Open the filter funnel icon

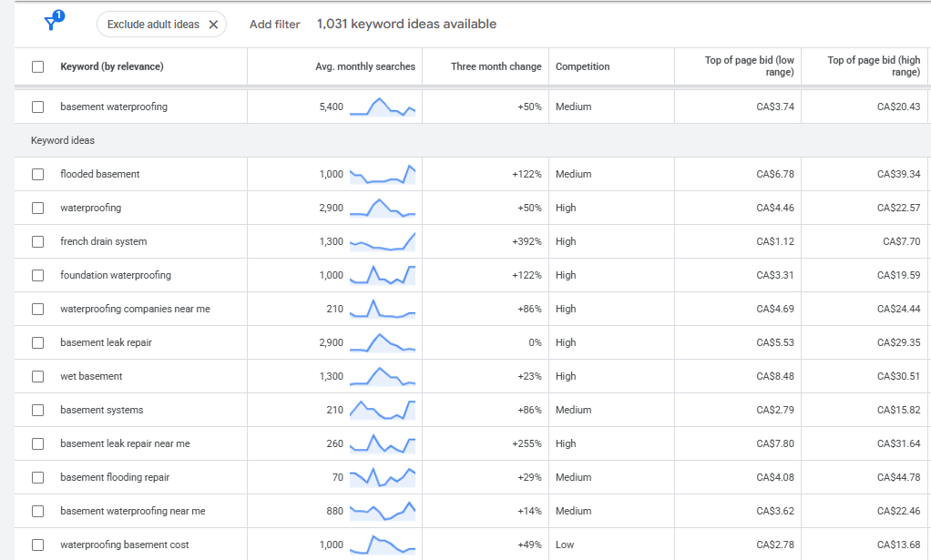pyautogui.click(x=54, y=21)
